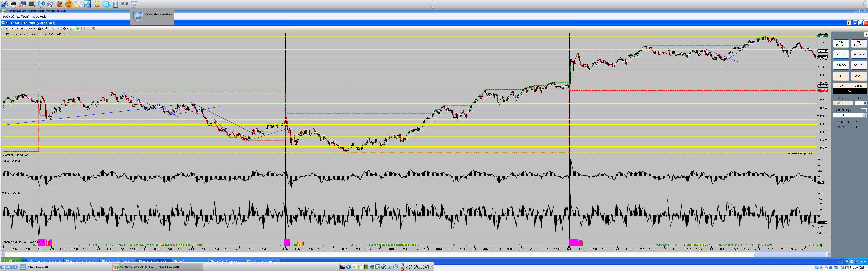
Task: Open the indicators chart icon
Action: click(x=83, y=29)
